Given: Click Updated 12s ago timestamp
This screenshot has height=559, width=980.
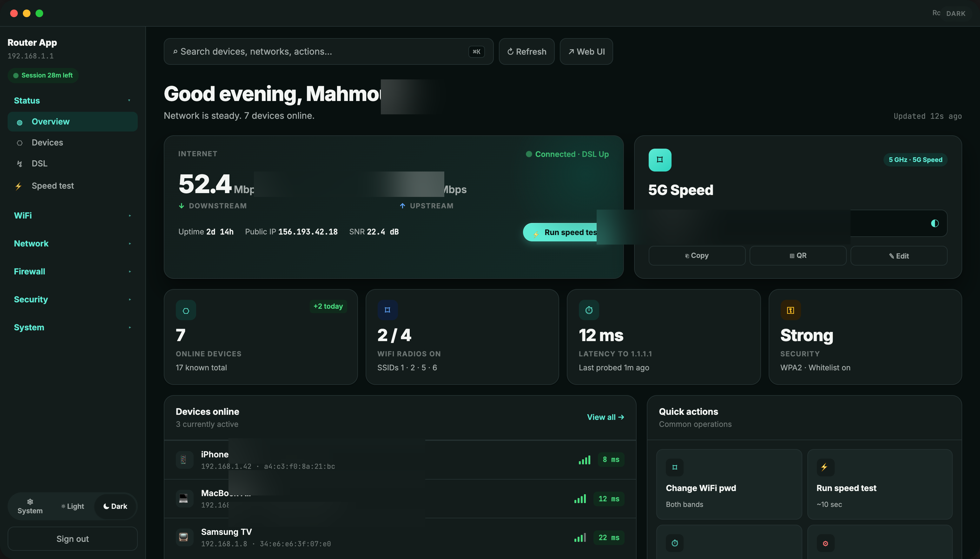Looking at the screenshot, I should click(927, 116).
